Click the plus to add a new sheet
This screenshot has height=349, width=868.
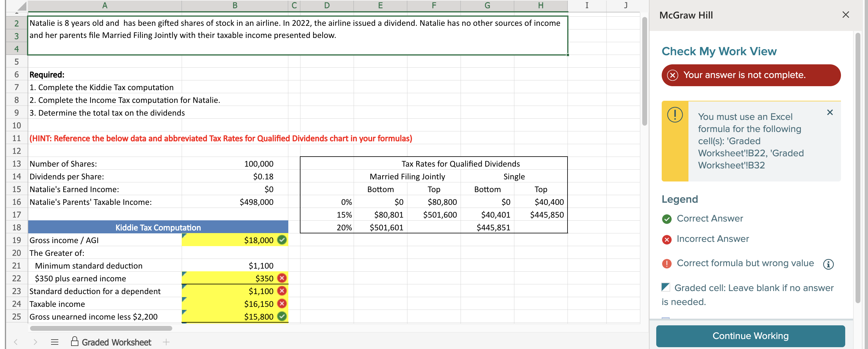tap(166, 342)
